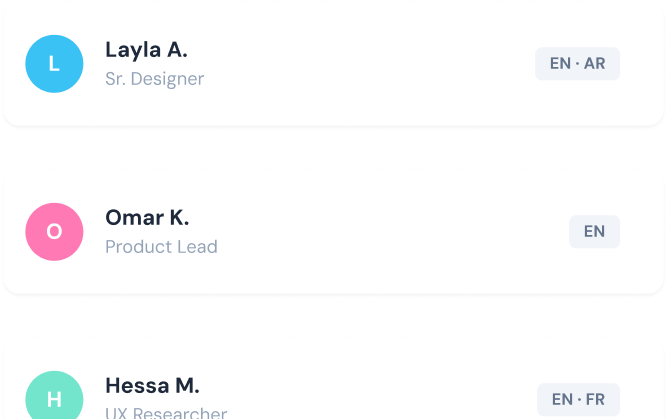Open Omar K. profile name
The height and width of the screenshot is (419, 668).
click(x=147, y=218)
